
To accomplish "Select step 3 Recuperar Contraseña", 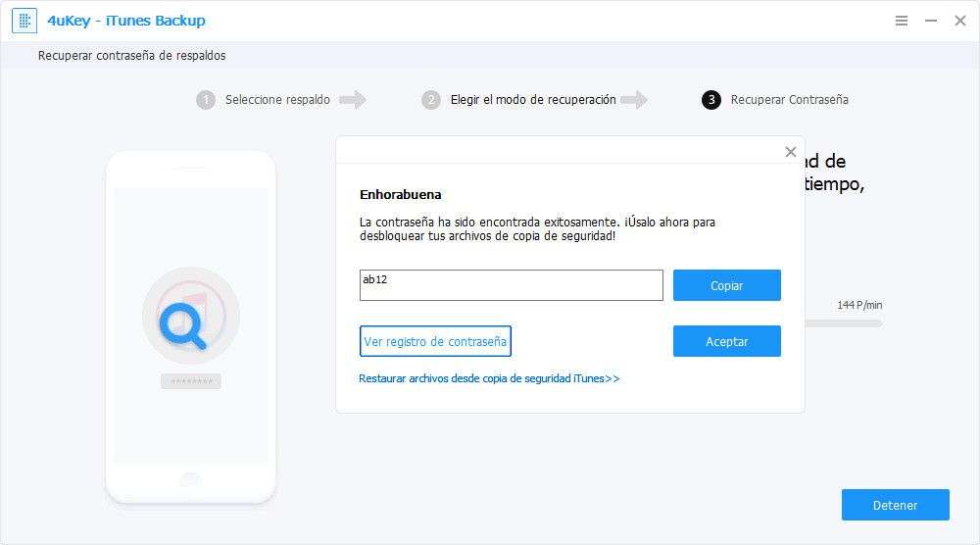I will pyautogui.click(x=789, y=100).
